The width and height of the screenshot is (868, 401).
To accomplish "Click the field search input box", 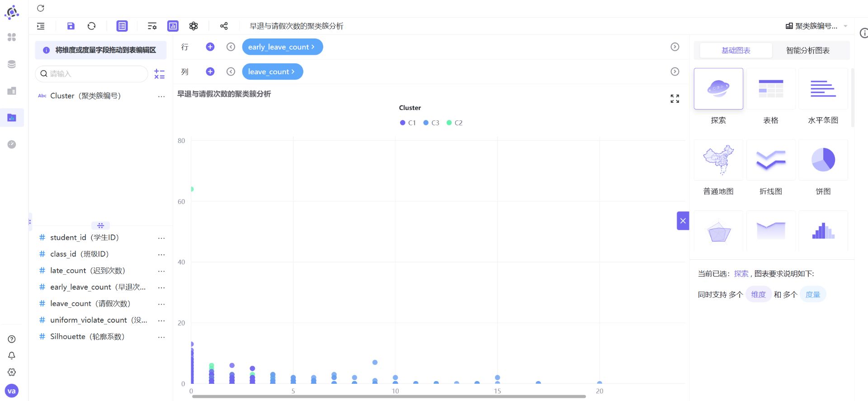I will (x=92, y=74).
